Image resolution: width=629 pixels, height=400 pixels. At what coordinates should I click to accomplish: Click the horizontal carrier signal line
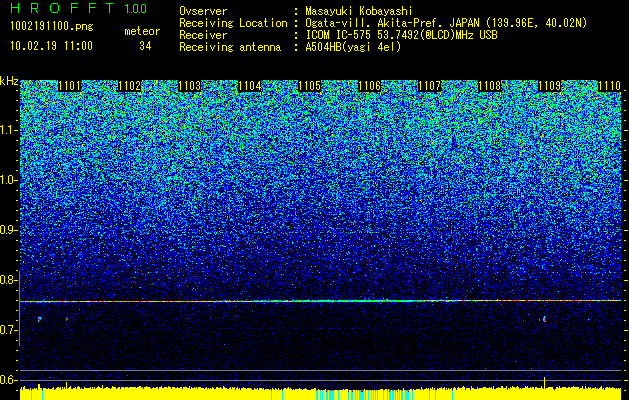[320, 301]
